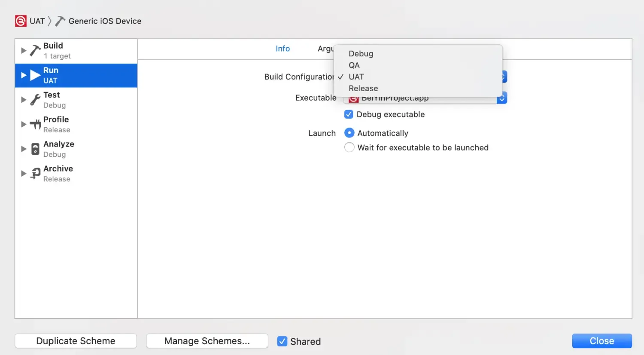
Task: Uncheck the Debug executable checkbox
Action: pyautogui.click(x=349, y=114)
